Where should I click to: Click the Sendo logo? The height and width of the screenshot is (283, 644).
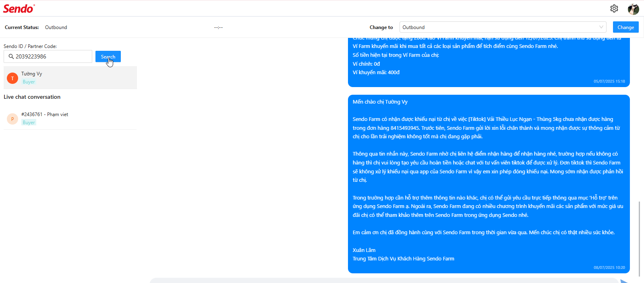click(19, 8)
